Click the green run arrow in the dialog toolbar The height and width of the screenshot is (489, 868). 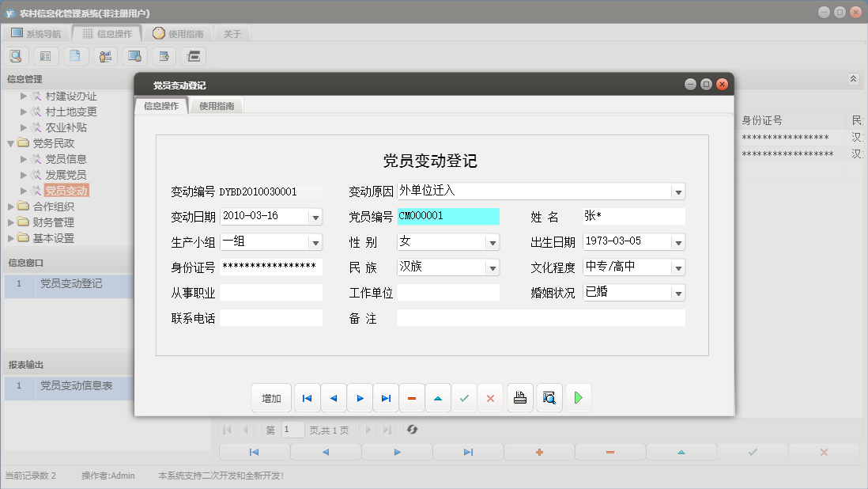click(x=578, y=397)
